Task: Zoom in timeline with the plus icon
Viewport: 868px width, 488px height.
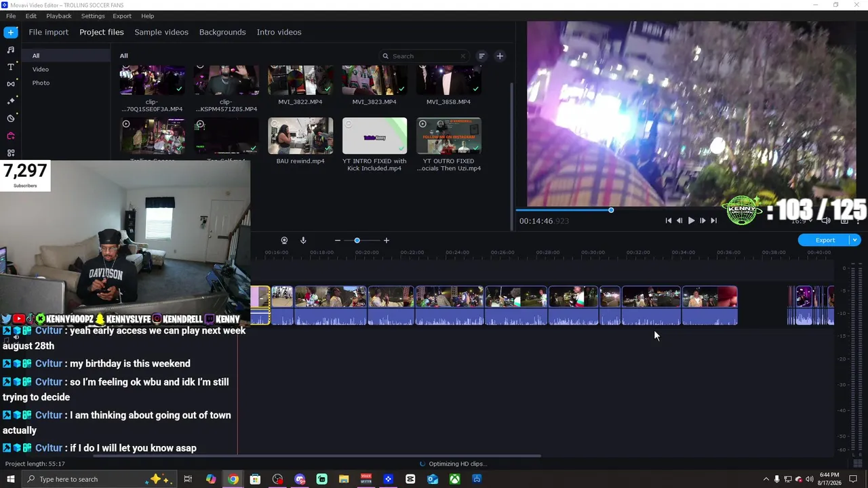Action: click(387, 241)
